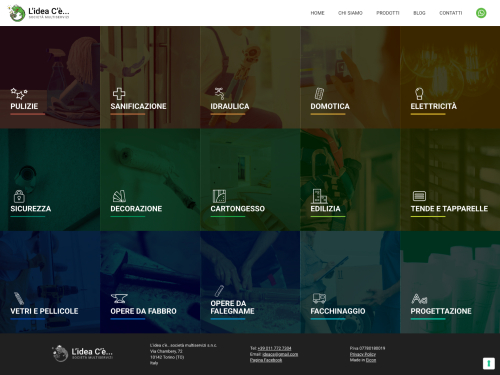Open the Pagina Facebook link
The image size is (500, 375).
click(266, 360)
